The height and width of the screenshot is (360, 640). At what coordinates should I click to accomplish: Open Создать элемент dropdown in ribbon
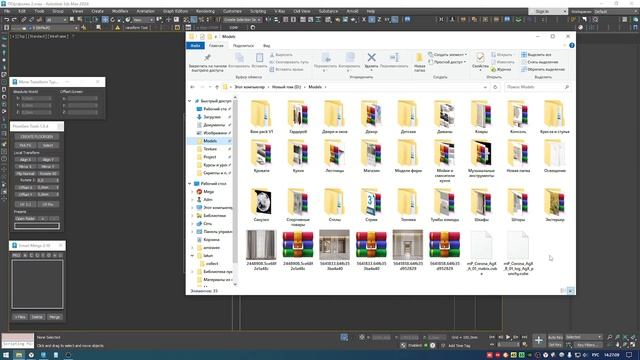pyautogui.click(x=448, y=55)
